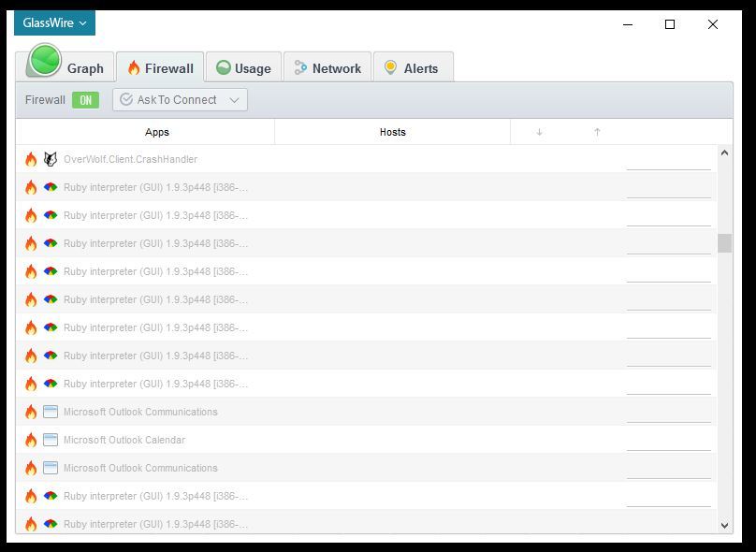
Task: Click the Microsoft Outlook Calendar window icon
Action: 51,441
